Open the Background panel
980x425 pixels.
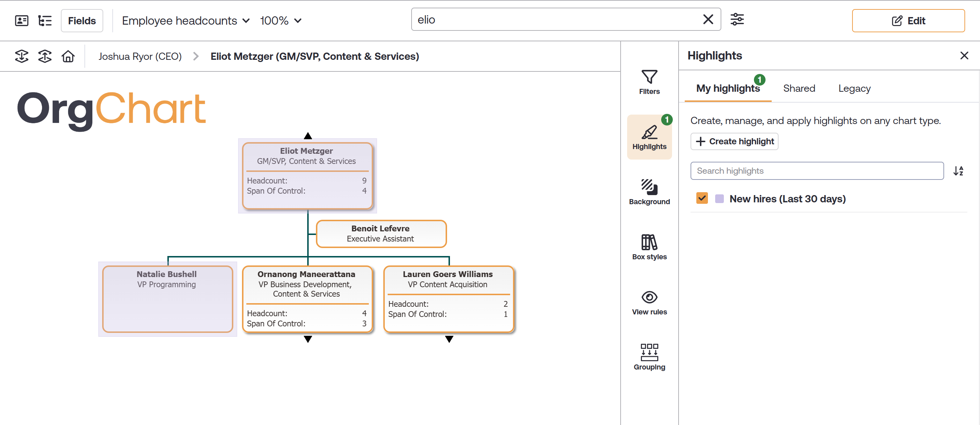649,192
